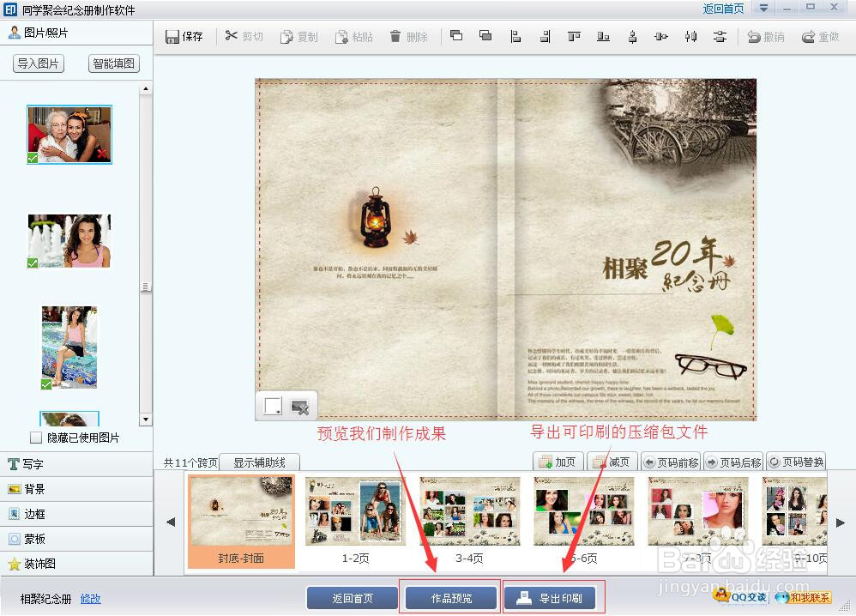This screenshot has height=616, width=856.
Task: Open the 图片照片 panel header
Action: coord(76,33)
